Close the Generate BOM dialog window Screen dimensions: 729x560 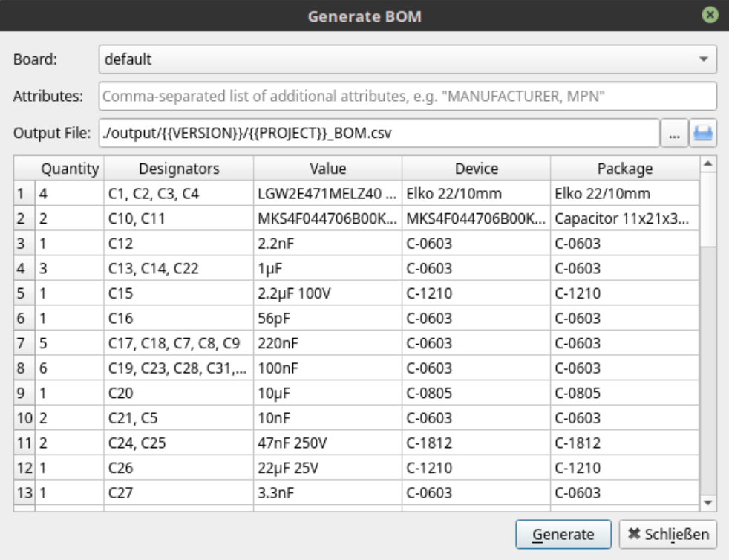pos(710,15)
